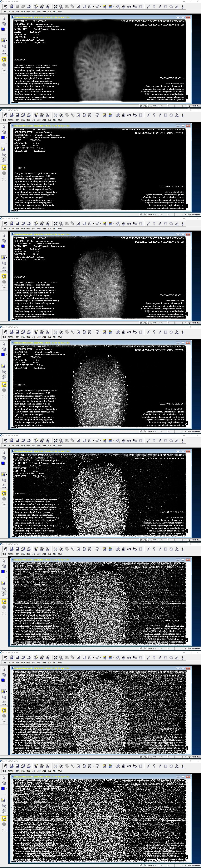The image size is (201, 868).
Task: In the second window, click the yellow GrD sidebar icon
Action: [x=4, y=168]
